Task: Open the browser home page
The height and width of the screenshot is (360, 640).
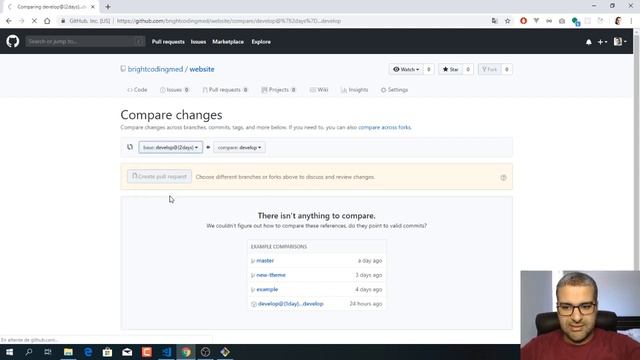Action: 47,21
